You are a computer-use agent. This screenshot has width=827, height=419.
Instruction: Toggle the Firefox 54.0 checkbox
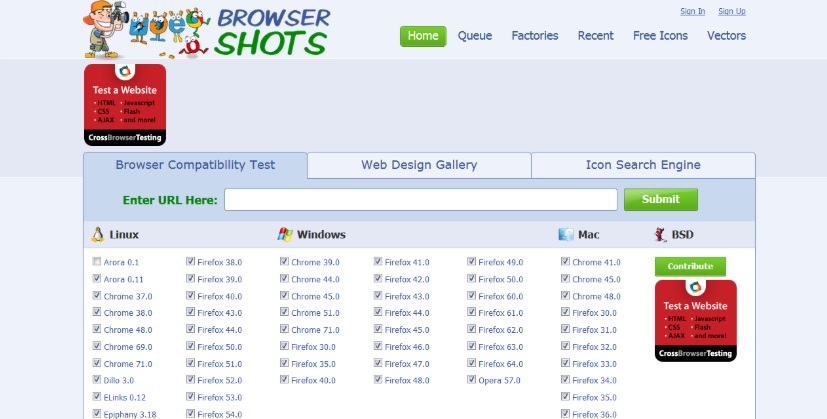pos(190,413)
